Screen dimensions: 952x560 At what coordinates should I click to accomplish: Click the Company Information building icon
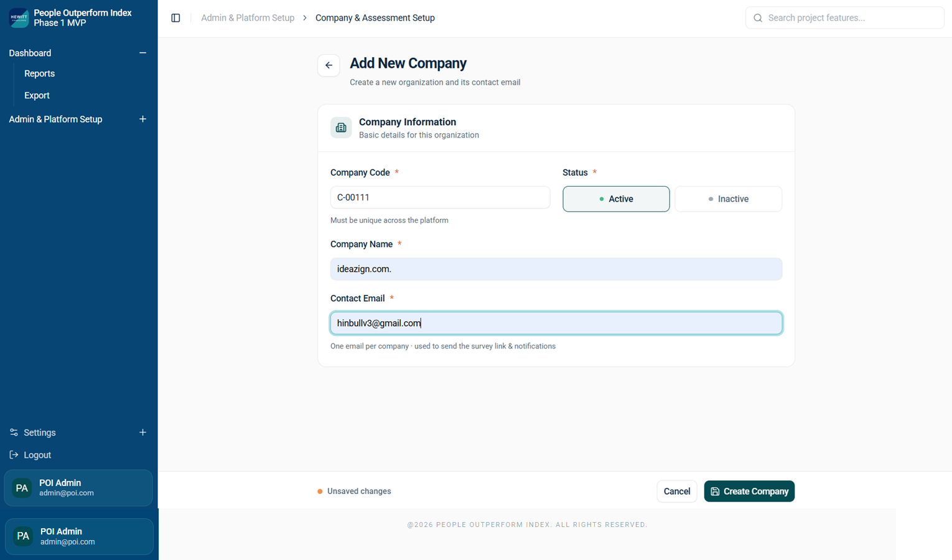(341, 128)
